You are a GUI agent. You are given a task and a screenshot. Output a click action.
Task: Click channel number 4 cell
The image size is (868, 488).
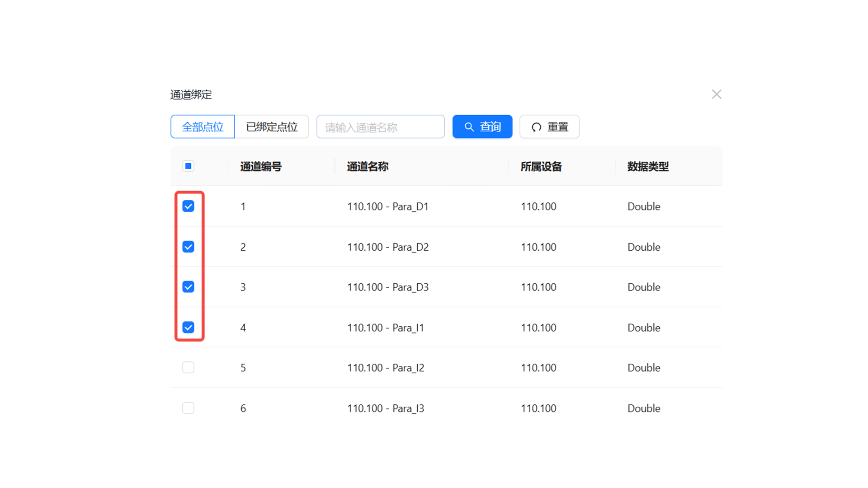click(243, 328)
